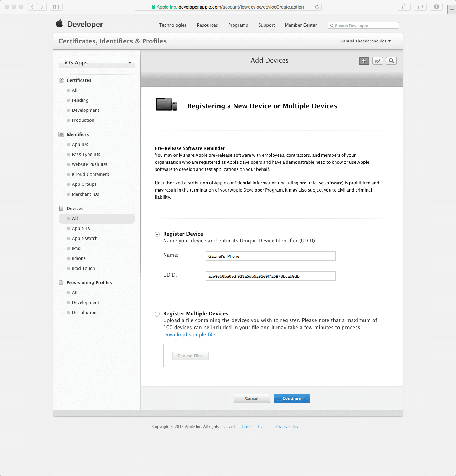Screen dimensions: 456x476
Task: Select Register Device radio button
Action: point(157,234)
